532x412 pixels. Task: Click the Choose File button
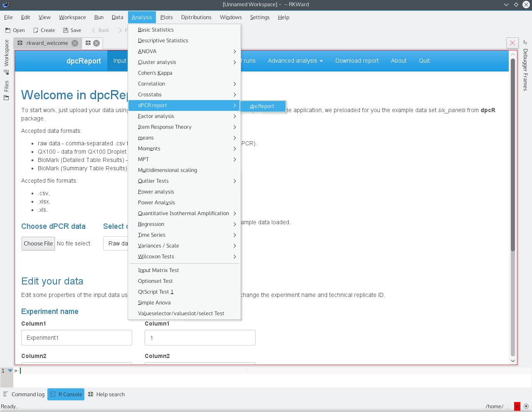tap(38, 244)
